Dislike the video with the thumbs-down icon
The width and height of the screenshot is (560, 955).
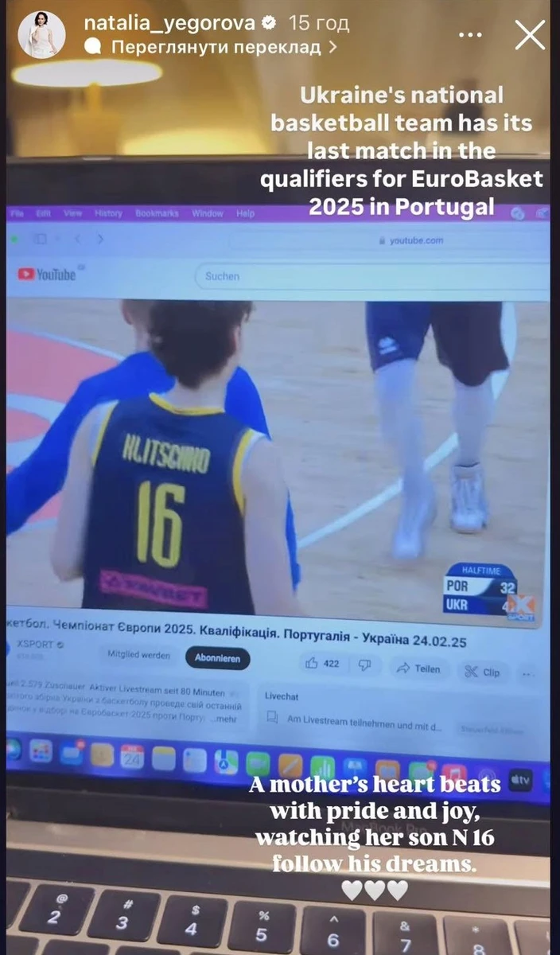[364, 665]
